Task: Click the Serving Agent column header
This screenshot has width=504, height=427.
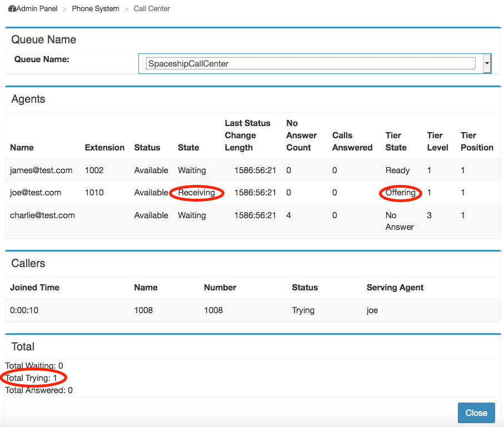Action: pyautogui.click(x=395, y=287)
